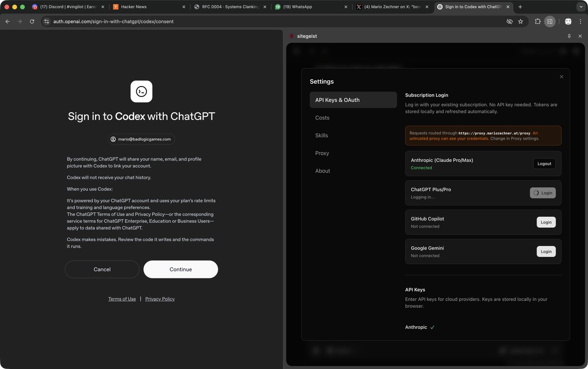
Task: Click the sitegeist logo icon
Action: click(x=292, y=36)
